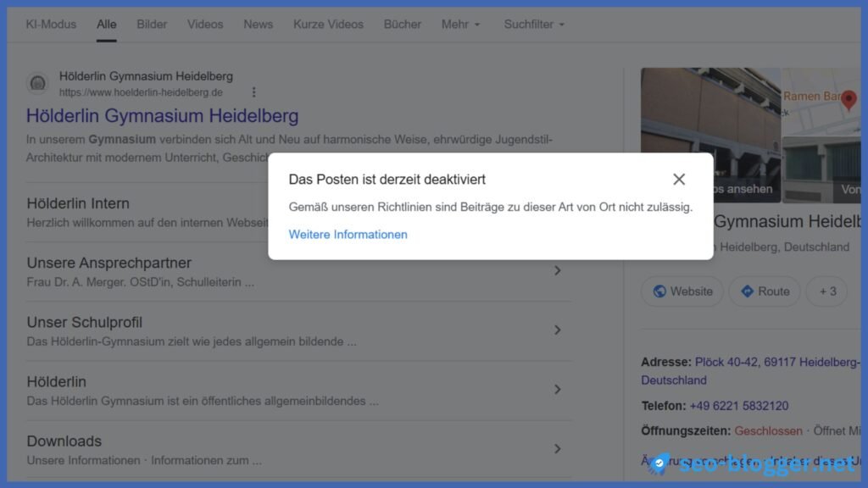Click the directions diamond icon on Route
Screen dimensions: 868x488
pyautogui.click(x=748, y=291)
